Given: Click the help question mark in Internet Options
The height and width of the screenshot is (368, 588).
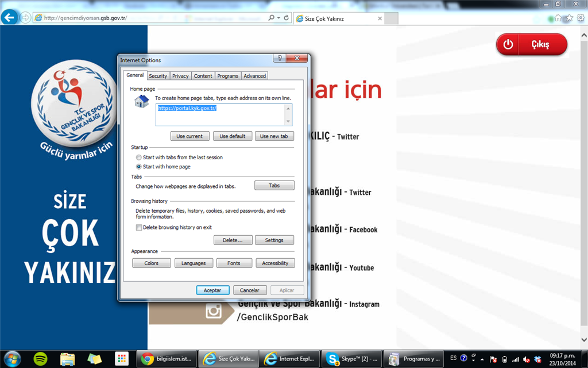Looking at the screenshot, I should pyautogui.click(x=279, y=58).
